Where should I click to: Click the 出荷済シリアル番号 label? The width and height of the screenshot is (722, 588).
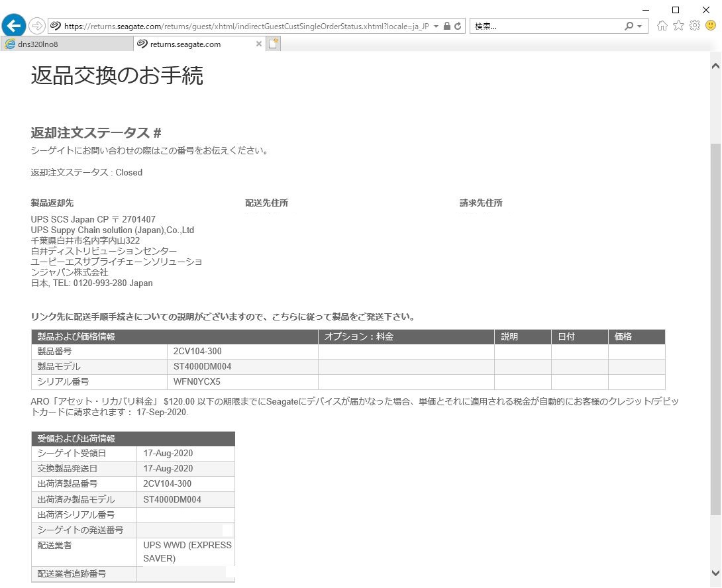[x=76, y=514]
